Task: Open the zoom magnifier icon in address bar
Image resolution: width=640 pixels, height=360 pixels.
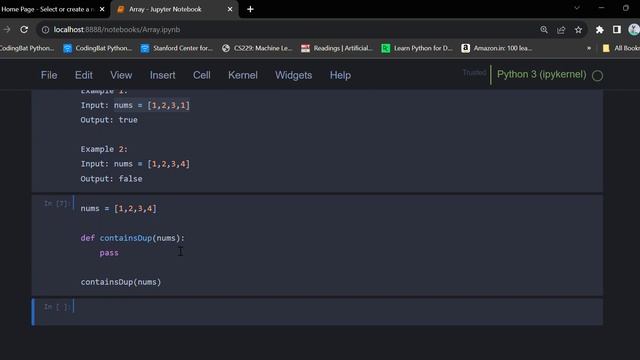Action: pos(544,30)
